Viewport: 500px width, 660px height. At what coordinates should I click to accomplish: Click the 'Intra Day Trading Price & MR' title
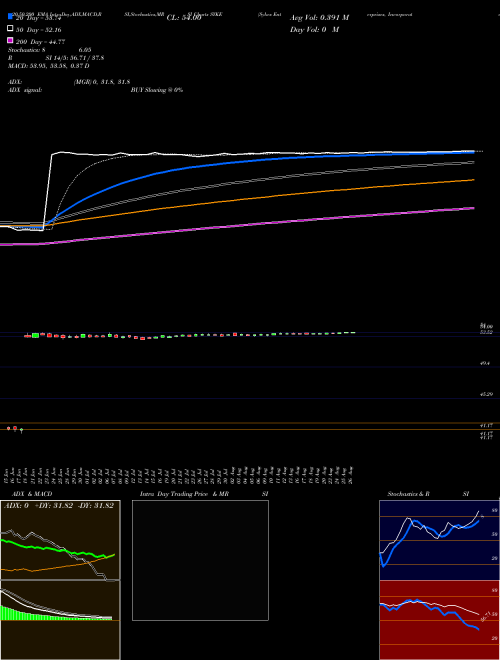(x=184, y=494)
